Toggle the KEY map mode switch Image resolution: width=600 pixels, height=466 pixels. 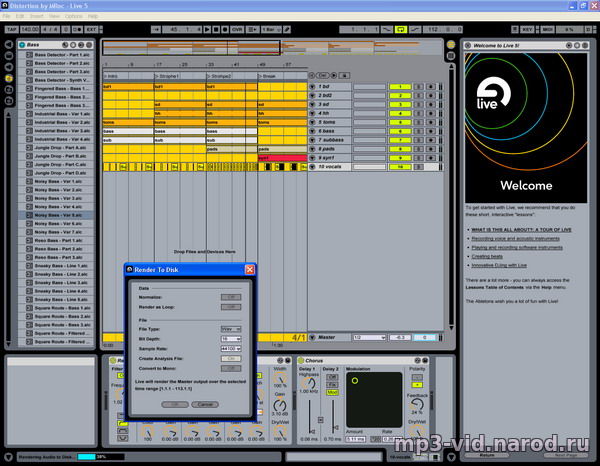point(528,29)
